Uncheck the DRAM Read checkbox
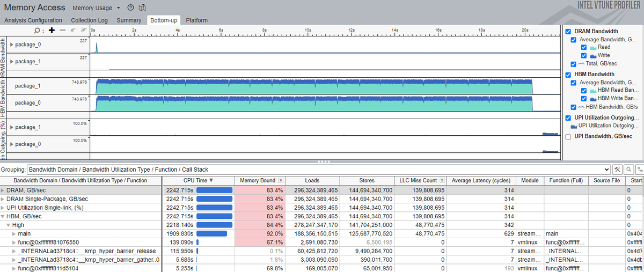644x272 pixels. point(584,47)
